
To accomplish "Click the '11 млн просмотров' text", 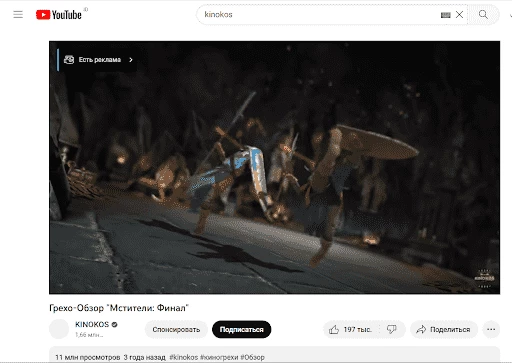I will click(88, 357).
